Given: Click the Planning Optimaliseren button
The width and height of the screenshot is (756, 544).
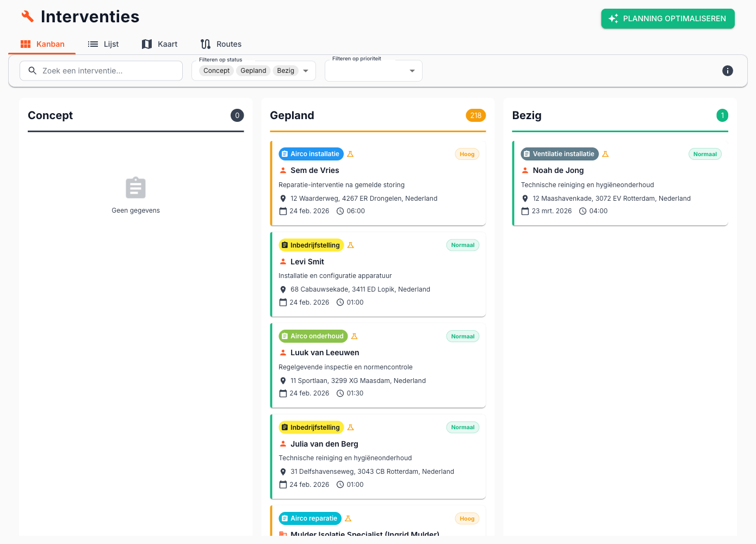Looking at the screenshot, I should pos(668,18).
